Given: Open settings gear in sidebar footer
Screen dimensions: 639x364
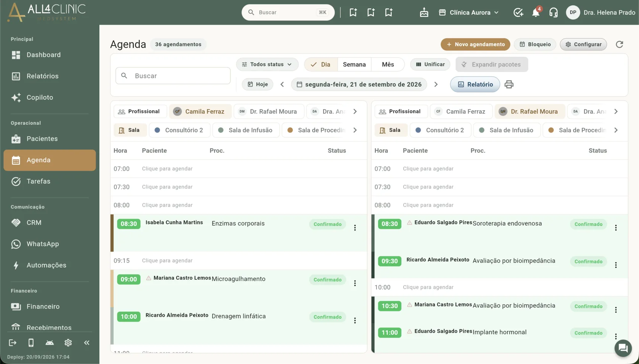Looking at the screenshot, I should [68, 342].
